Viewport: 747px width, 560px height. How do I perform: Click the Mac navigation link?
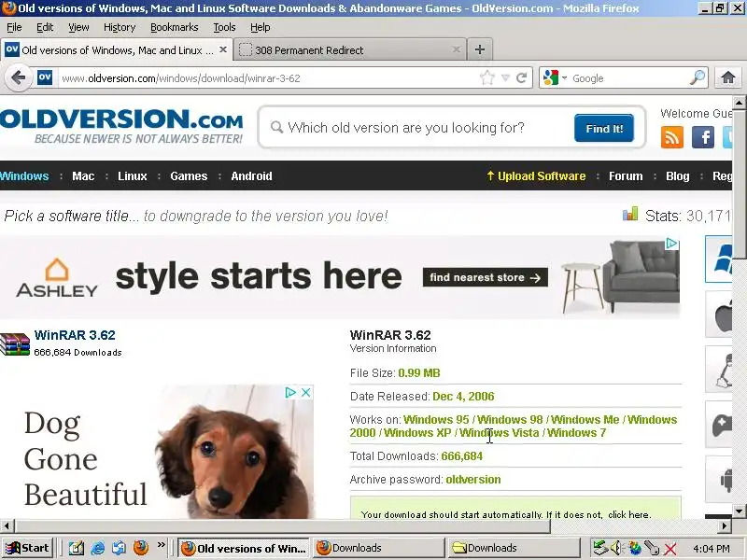tap(83, 175)
